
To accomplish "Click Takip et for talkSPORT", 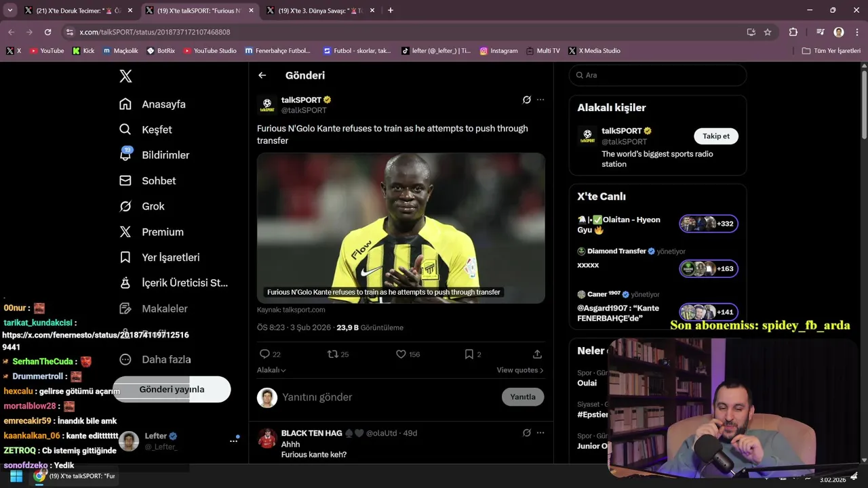I will point(716,136).
